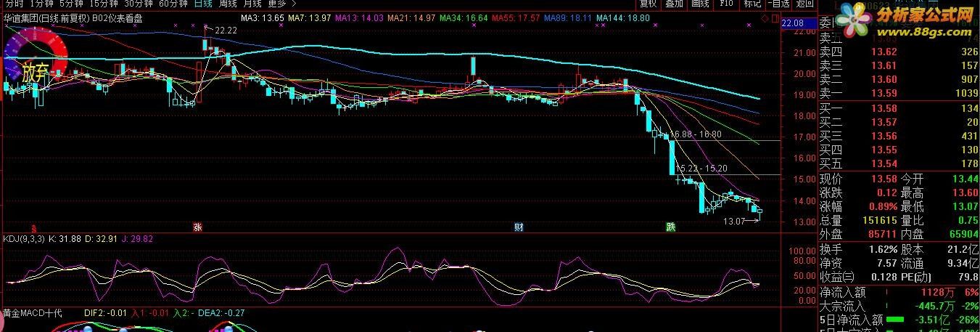Click the 返回 back button
This screenshot has width=980, height=332.
[804, 4]
